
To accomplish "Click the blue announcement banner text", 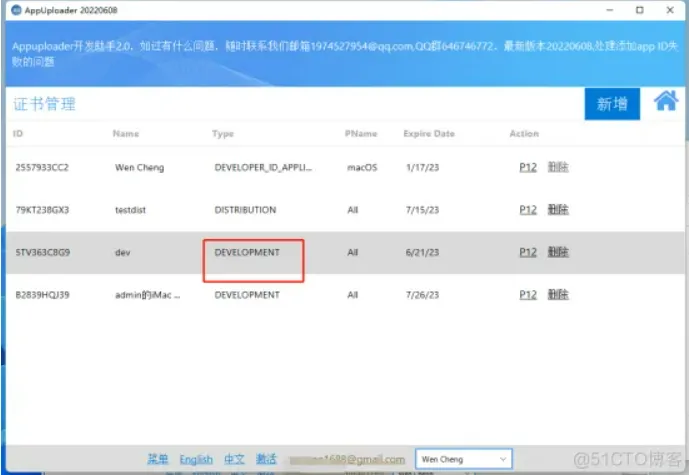I will pyautogui.click(x=344, y=54).
